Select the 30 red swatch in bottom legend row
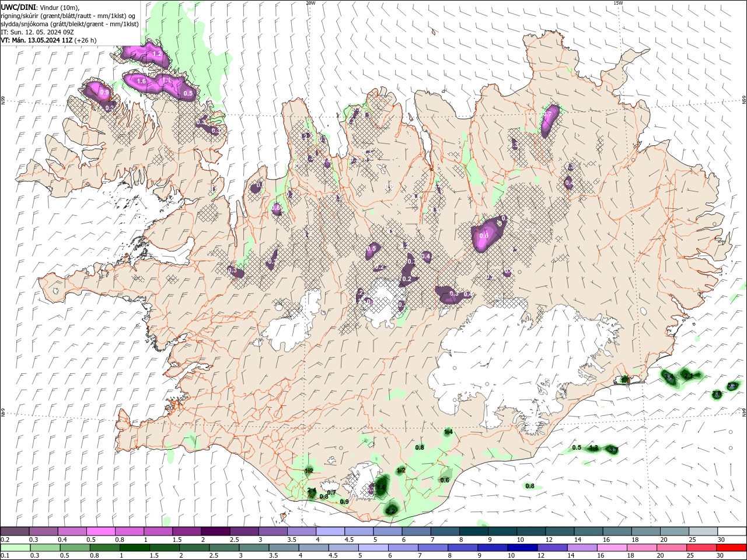 point(731,548)
